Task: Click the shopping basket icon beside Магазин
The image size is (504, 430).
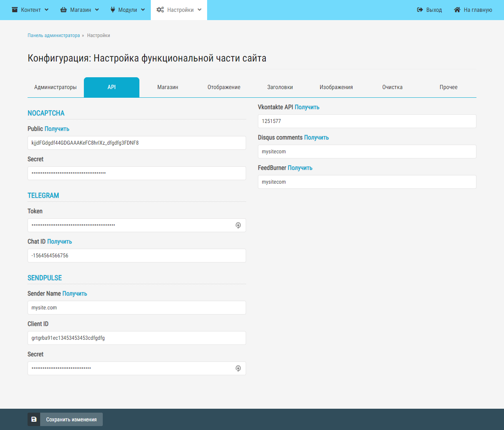Action: 63,10
